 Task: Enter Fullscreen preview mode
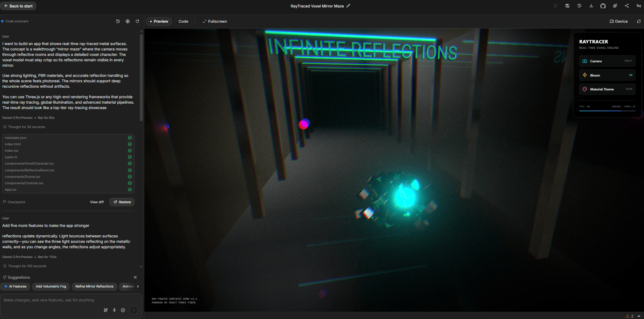pyautogui.click(x=215, y=21)
